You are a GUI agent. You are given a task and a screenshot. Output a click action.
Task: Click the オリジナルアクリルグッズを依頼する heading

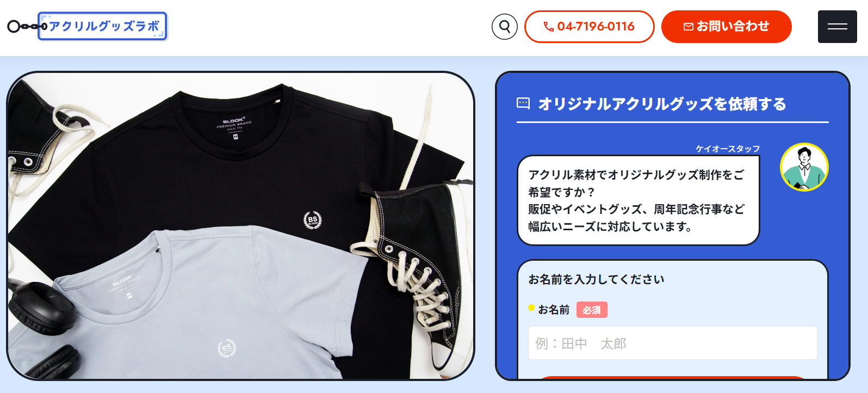662,103
